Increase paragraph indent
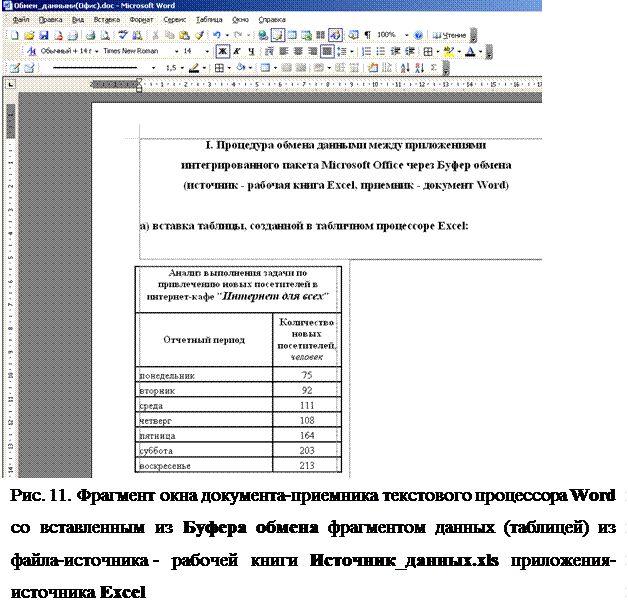 click(x=410, y=52)
